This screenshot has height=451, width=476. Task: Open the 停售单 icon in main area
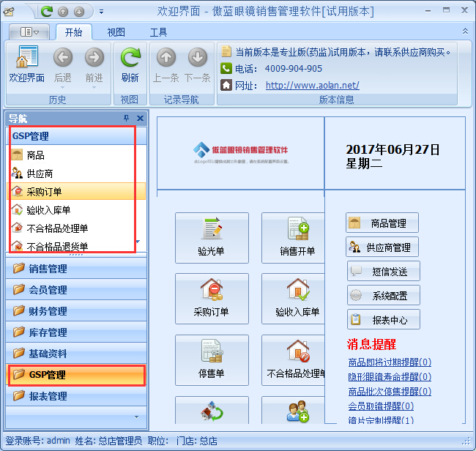pos(212,352)
